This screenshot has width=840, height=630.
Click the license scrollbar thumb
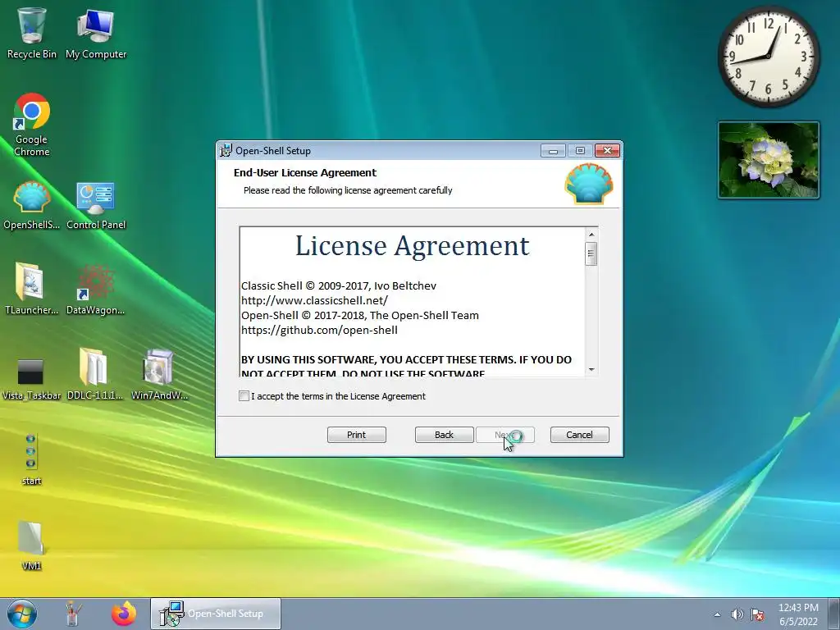tap(591, 254)
